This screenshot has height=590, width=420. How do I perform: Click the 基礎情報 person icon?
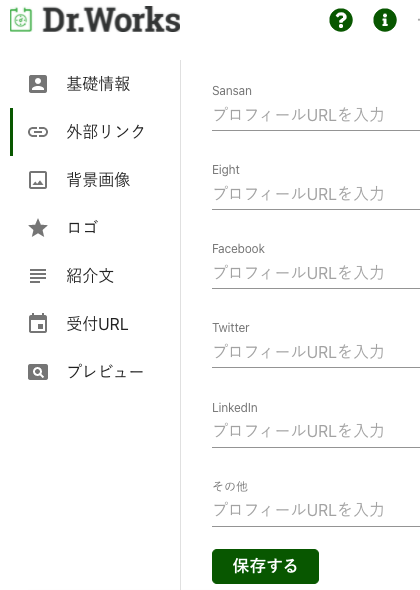pos(38,84)
